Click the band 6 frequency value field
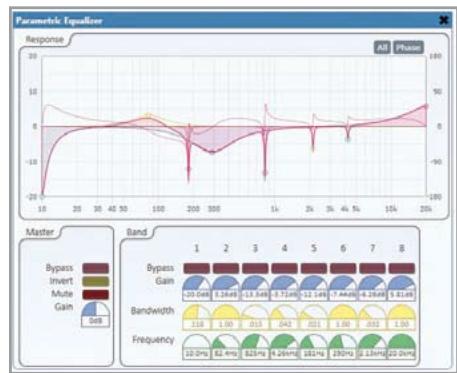The image size is (457, 373). pyautogui.click(x=343, y=354)
